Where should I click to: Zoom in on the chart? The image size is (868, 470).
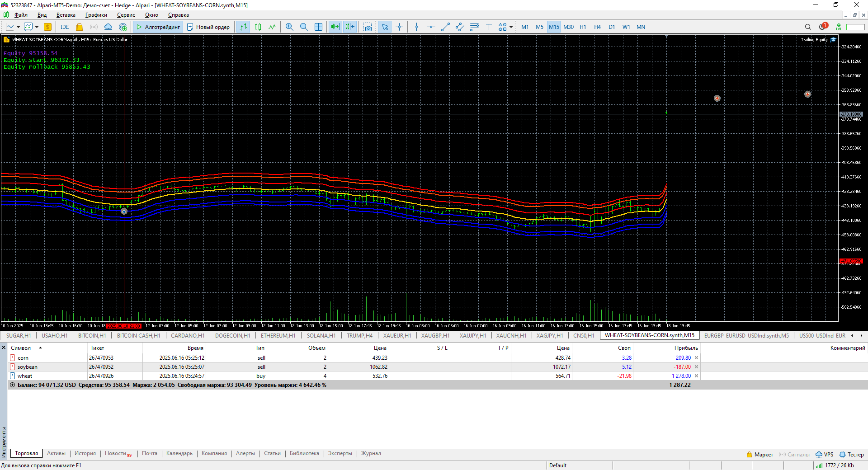click(x=289, y=27)
